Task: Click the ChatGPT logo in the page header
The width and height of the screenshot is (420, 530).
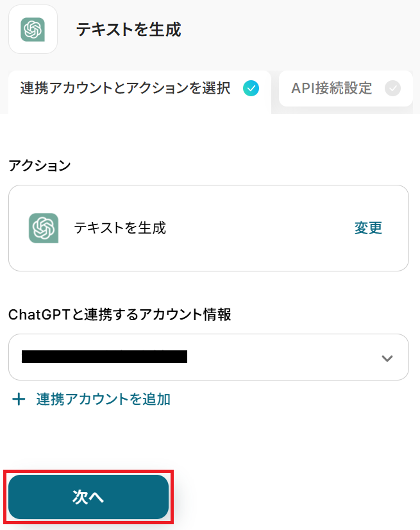Action: 33,30
